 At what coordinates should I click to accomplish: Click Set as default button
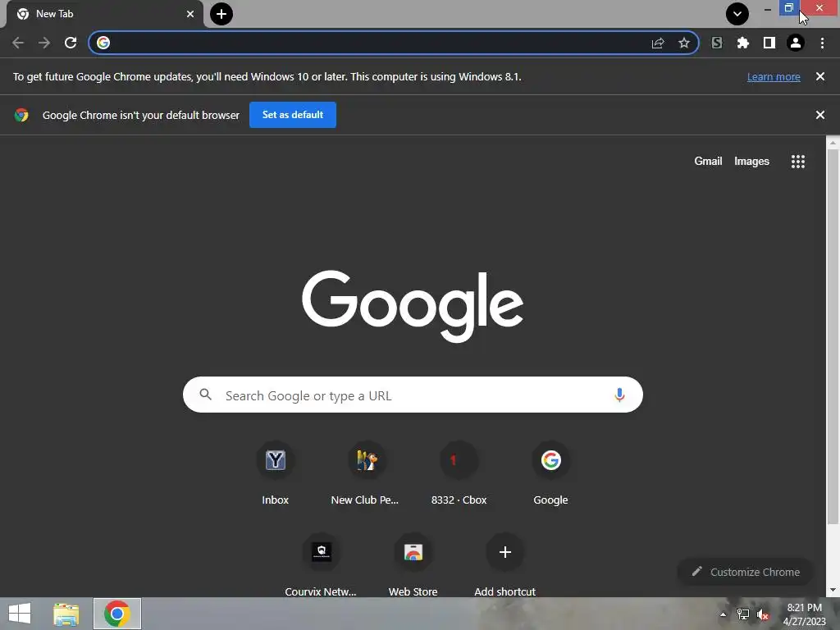point(293,115)
